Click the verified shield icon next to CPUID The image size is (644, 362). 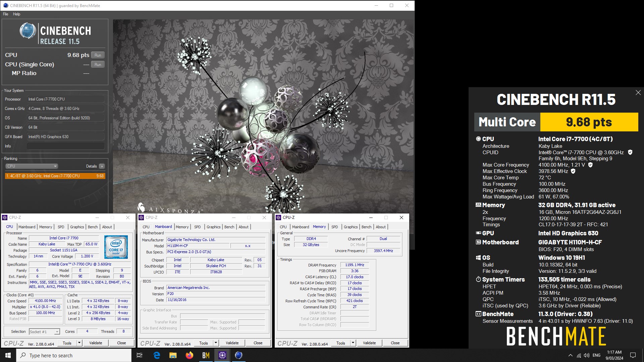coord(630,153)
